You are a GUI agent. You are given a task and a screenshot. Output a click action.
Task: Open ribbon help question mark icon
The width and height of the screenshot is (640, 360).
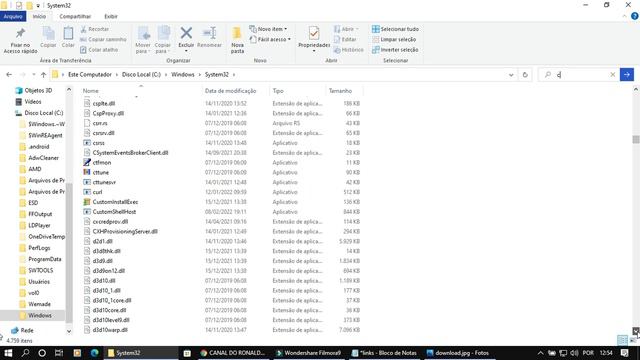(635, 16)
